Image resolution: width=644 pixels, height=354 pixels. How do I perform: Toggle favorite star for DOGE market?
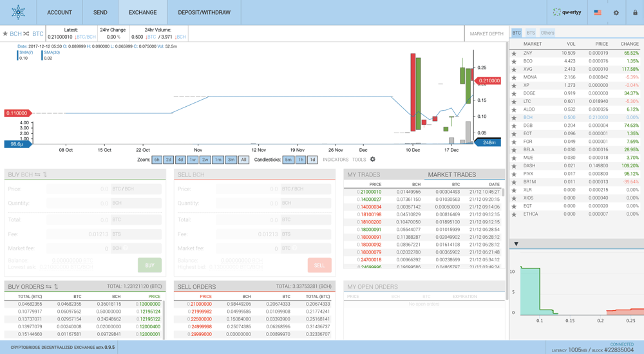(x=514, y=93)
